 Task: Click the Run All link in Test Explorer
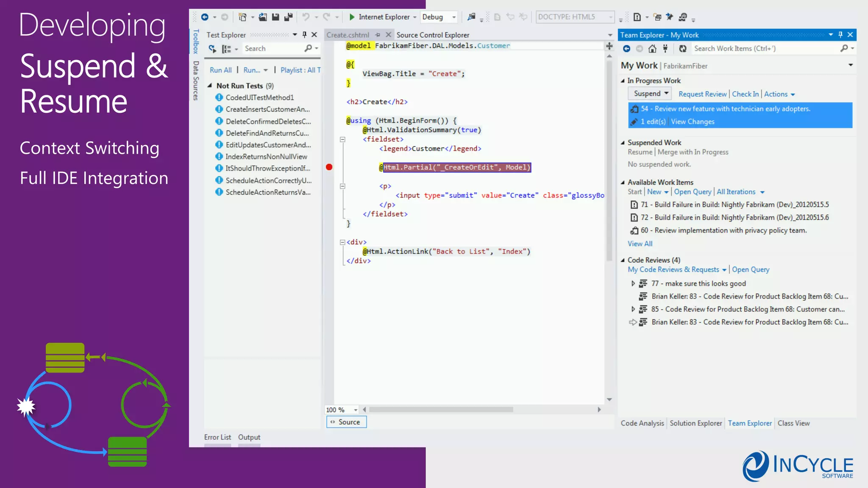(x=221, y=70)
